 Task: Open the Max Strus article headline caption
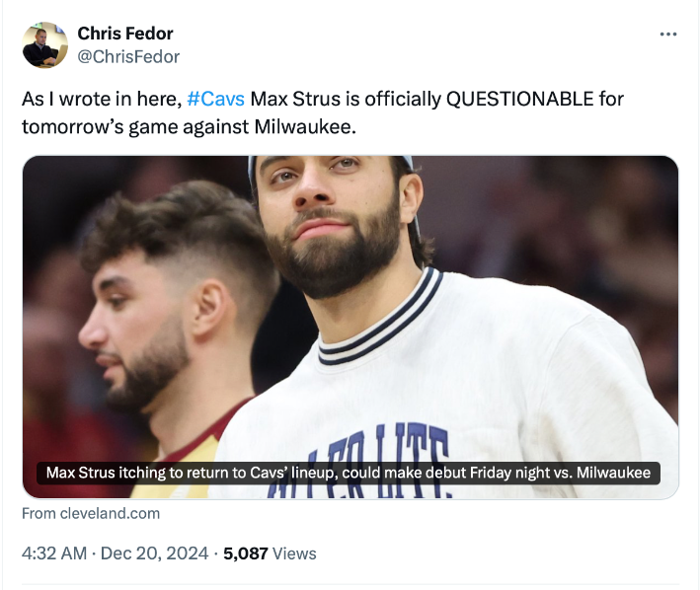(349, 473)
